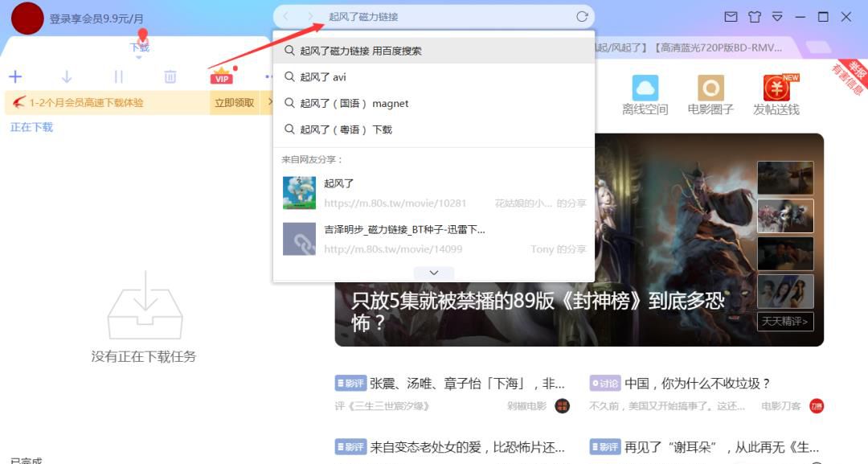
Task: Open the 封神榜 featured banner headline
Action: [538, 311]
